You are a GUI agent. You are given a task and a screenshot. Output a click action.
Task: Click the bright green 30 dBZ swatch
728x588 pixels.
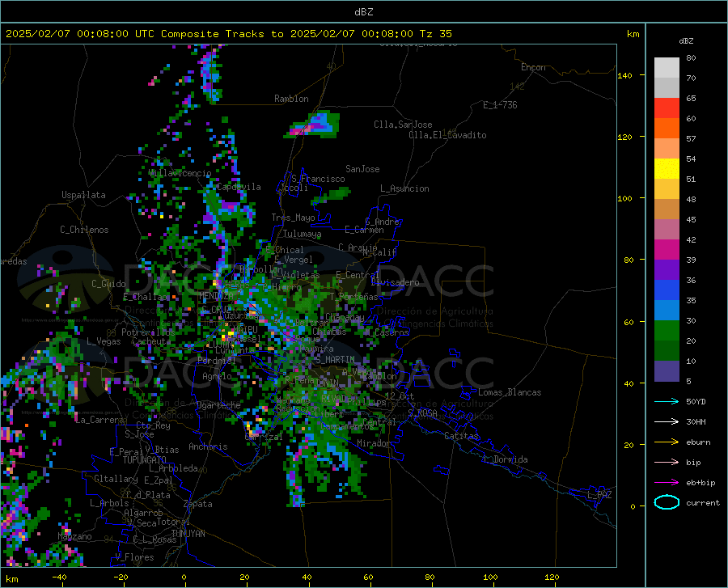click(667, 331)
